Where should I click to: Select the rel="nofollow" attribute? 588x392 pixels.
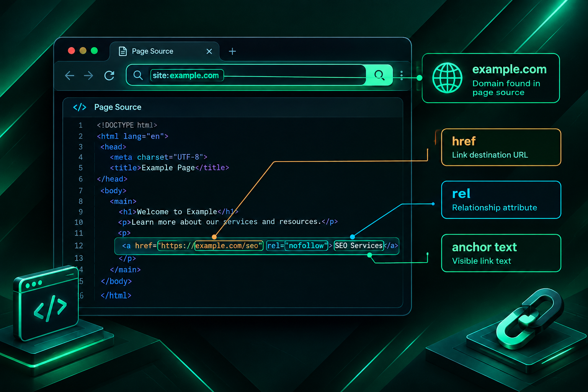(x=297, y=246)
